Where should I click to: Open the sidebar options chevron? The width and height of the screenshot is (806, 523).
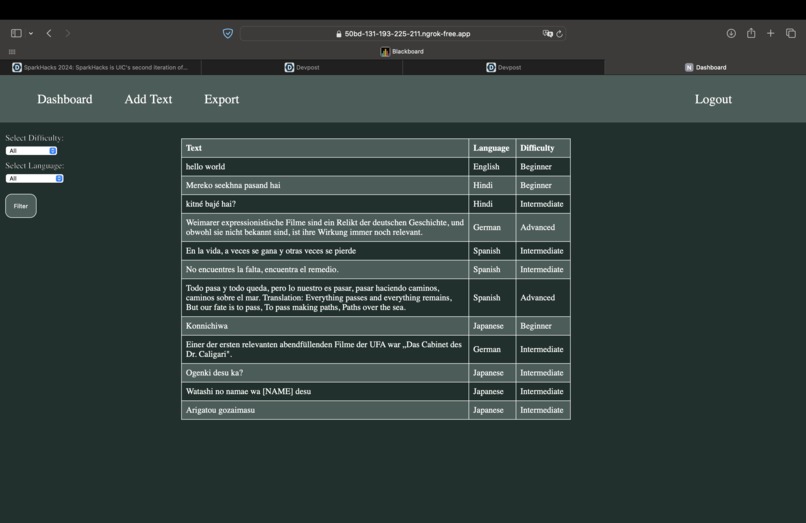tap(31, 33)
